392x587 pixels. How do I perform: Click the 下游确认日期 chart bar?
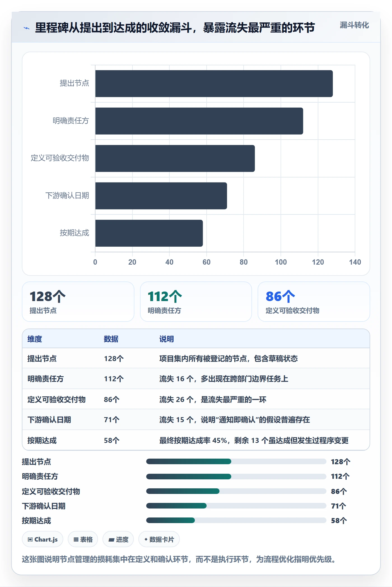point(161,196)
